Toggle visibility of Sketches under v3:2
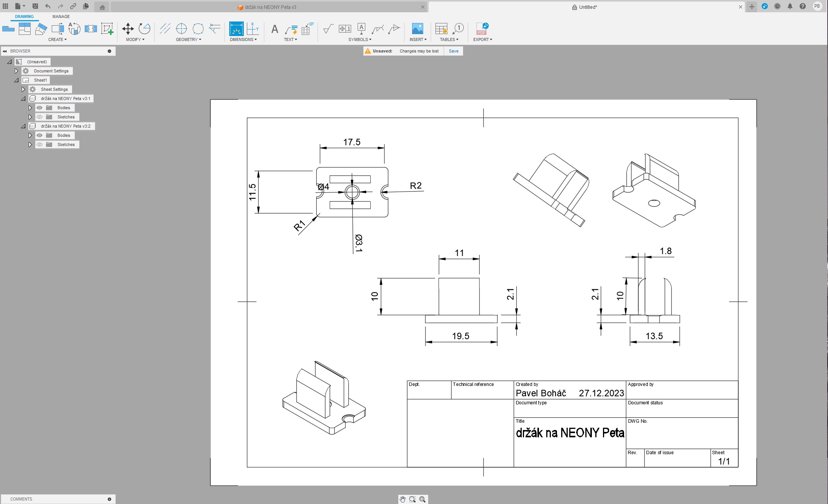 [x=39, y=144]
